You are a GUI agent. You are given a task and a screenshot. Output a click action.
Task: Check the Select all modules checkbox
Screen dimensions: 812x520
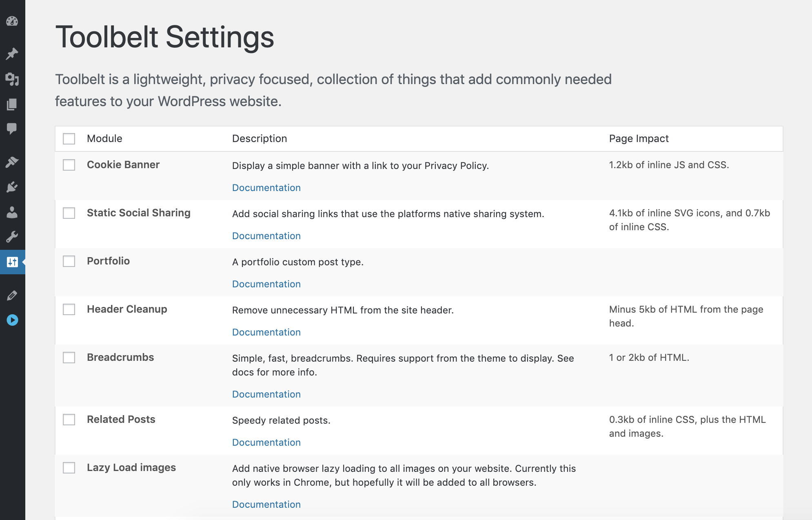pos(69,139)
